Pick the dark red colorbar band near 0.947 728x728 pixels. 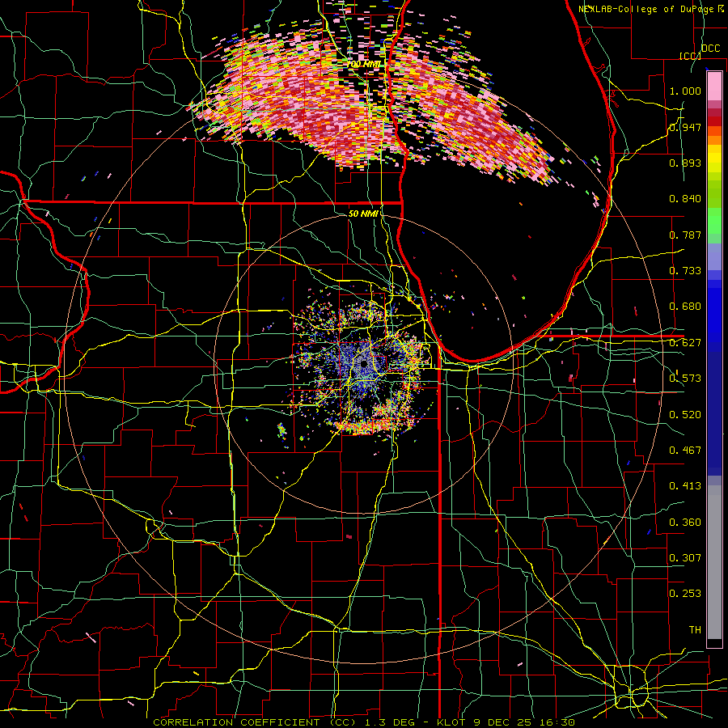click(x=714, y=121)
